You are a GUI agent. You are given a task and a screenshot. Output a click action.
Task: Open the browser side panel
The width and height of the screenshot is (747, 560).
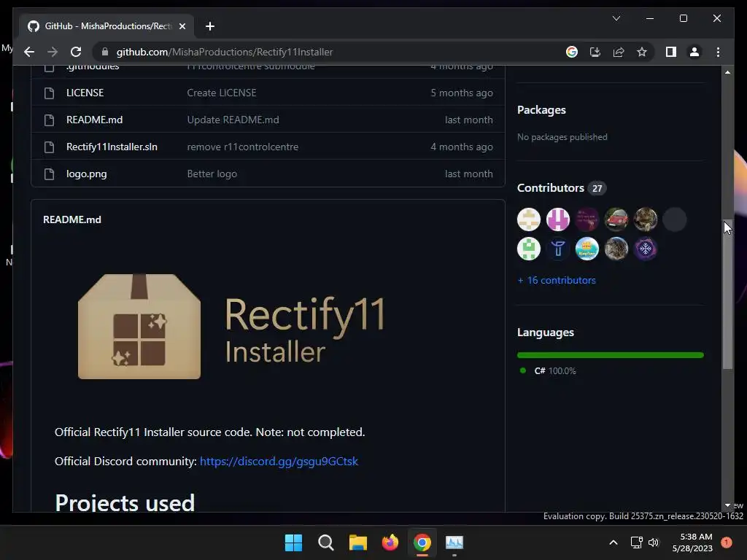[x=671, y=52]
